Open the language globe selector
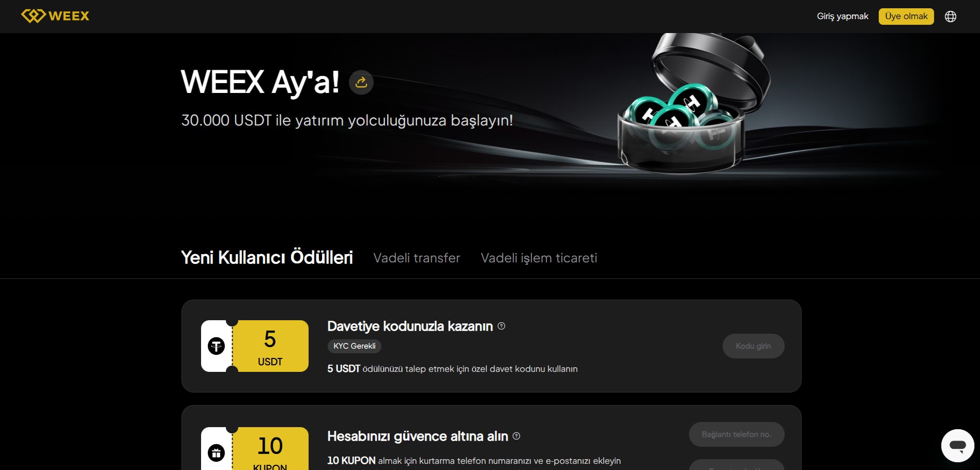The height and width of the screenshot is (470, 980). [951, 17]
